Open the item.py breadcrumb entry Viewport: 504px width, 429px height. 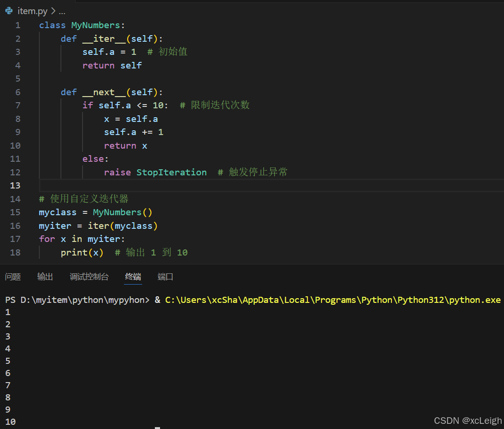[x=32, y=11]
